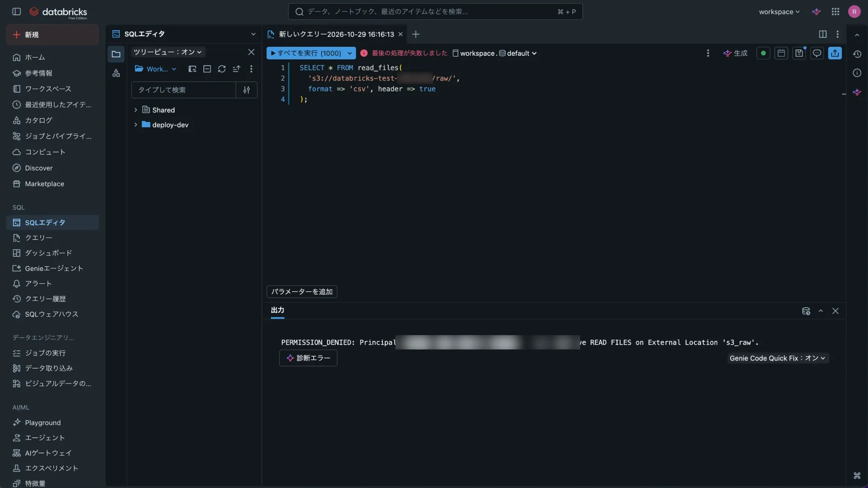Click the 新規 create button

pos(53,35)
